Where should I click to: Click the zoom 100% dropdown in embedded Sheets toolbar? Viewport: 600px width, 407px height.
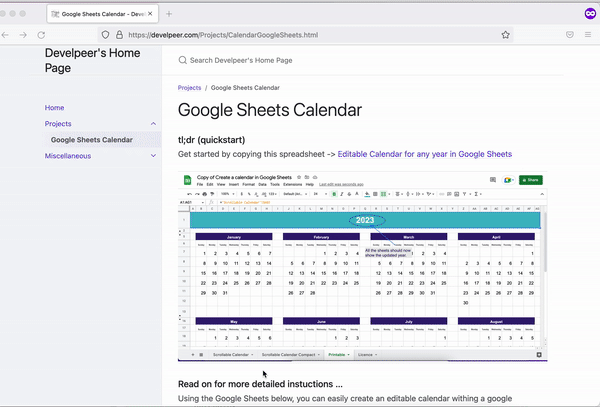(228, 194)
